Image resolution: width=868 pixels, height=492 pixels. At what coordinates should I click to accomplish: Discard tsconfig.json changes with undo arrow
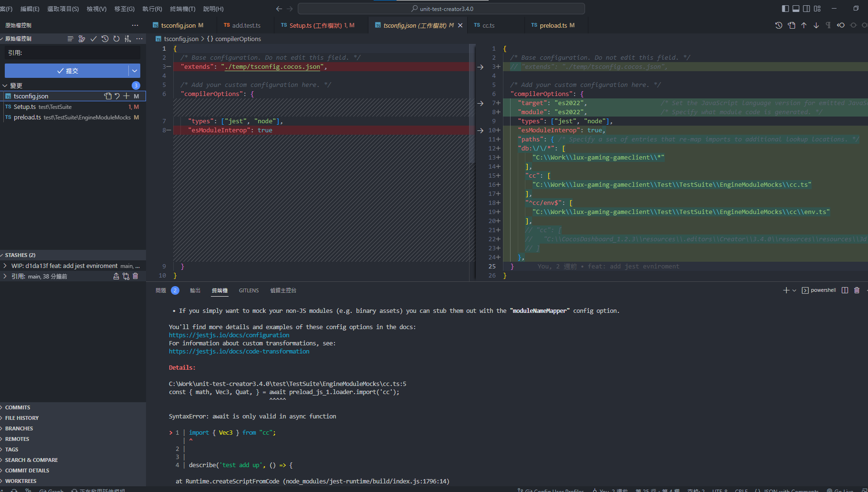[x=117, y=96]
